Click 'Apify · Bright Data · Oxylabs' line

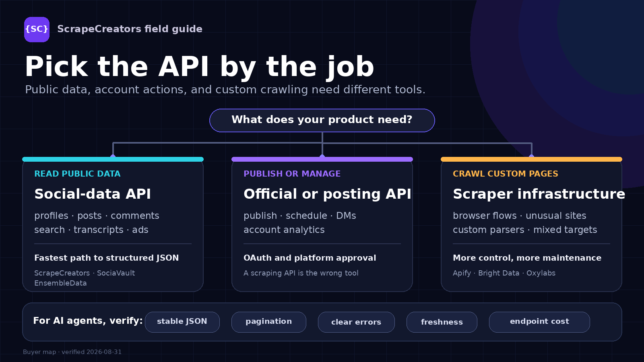pos(504,273)
